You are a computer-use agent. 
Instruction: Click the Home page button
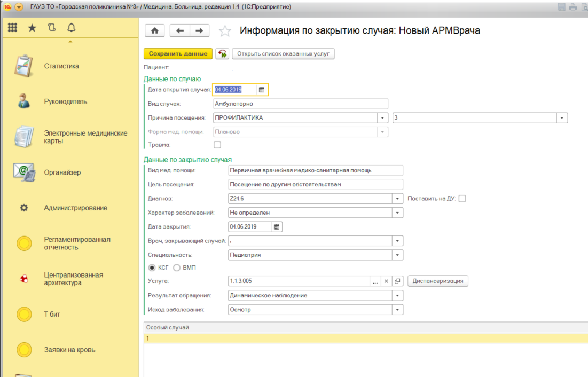[x=155, y=31]
